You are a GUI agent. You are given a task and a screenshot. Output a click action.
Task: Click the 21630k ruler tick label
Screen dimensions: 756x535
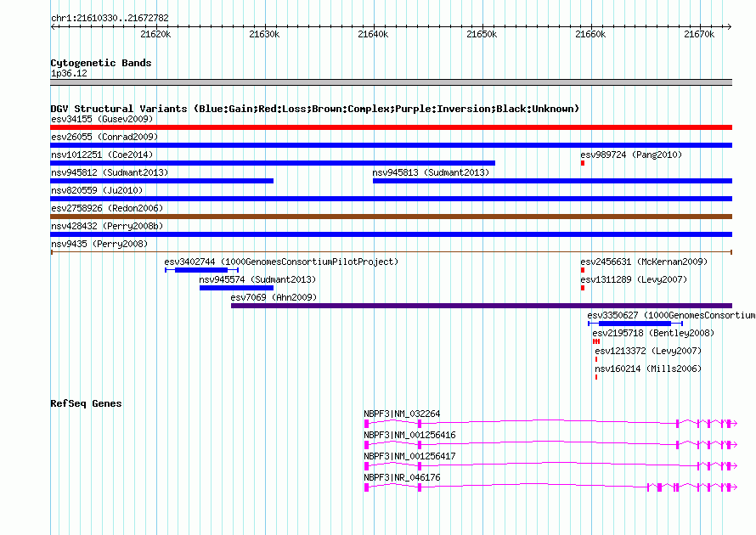click(x=264, y=34)
